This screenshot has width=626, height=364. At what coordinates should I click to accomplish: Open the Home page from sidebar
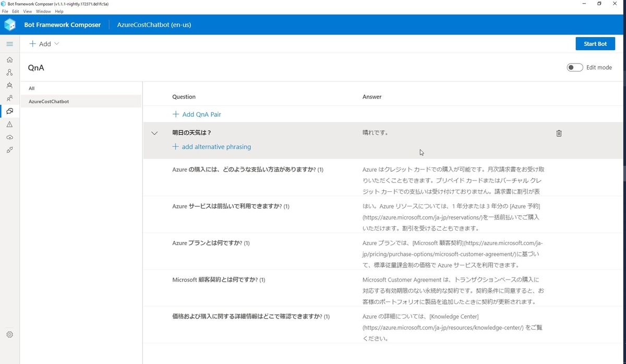pos(9,59)
